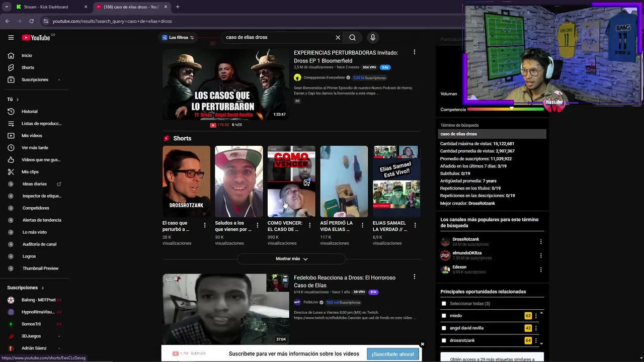The height and width of the screenshot is (362, 644).
Task: Close the Kick Dashboard tab
Action: point(86,7)
